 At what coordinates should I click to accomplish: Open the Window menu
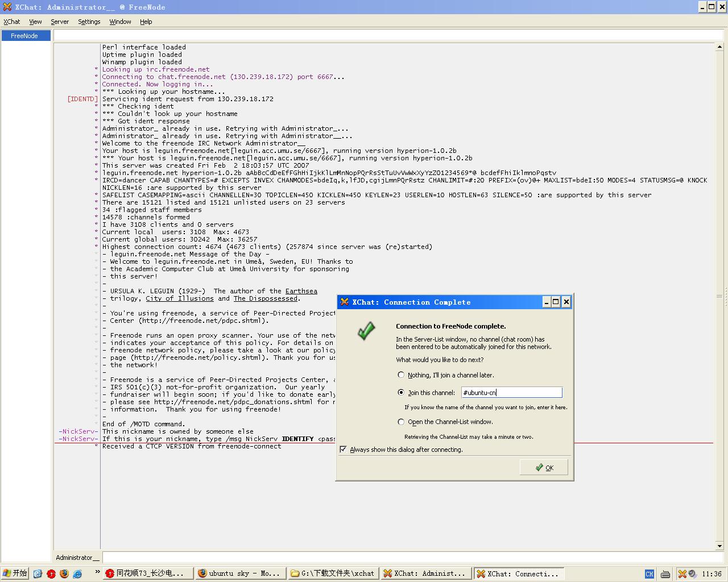pos(120,22)
